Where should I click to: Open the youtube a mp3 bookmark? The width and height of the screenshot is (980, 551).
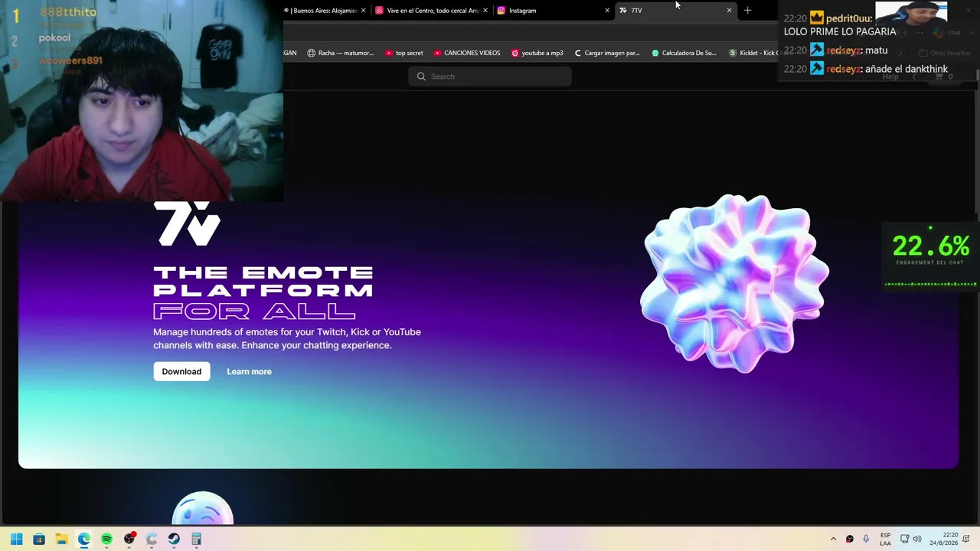coord(537,53)
